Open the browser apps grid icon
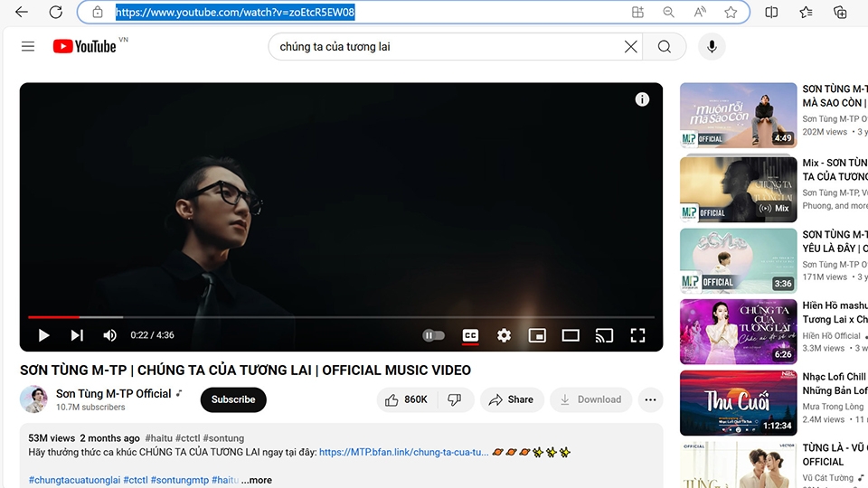The width and height of the screenshot is (868, 488). click(637, 12)
